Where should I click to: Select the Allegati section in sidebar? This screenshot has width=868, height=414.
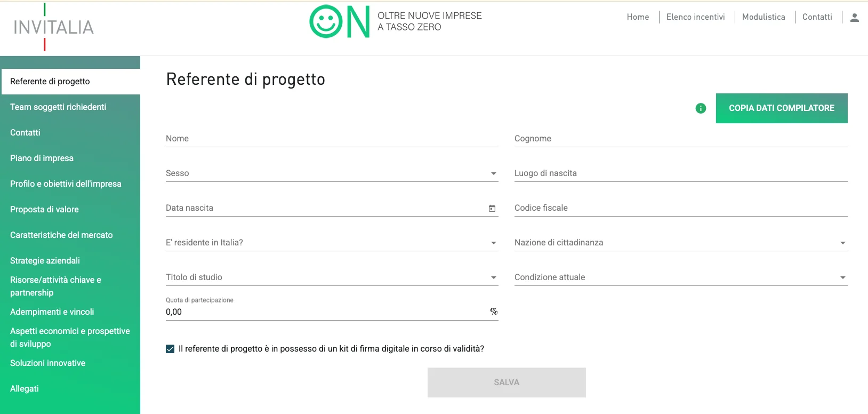click(24, 388)
